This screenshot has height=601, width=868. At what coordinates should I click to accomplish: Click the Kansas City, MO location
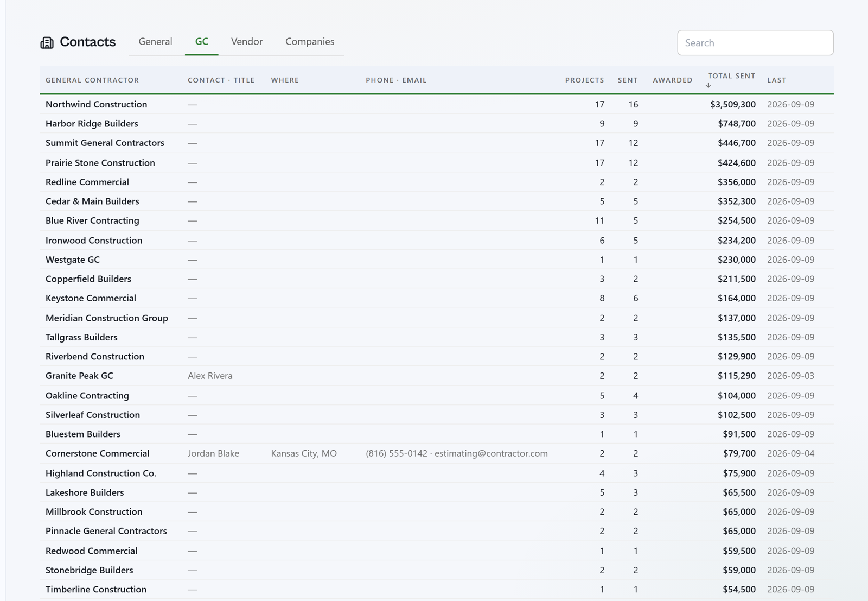click(304, 453)
